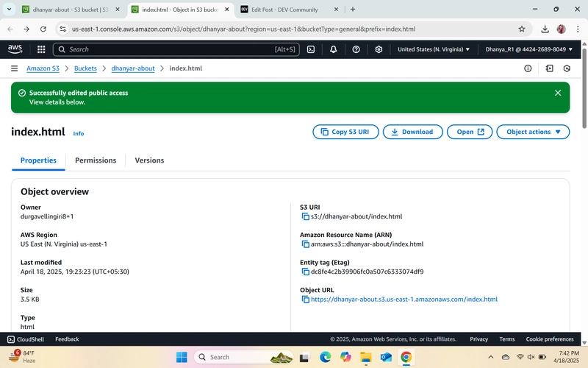Open the dhanyar-about breadcrumb link
Image resolution: width=588 pixels, height=368 pixels.
(133, 68)
